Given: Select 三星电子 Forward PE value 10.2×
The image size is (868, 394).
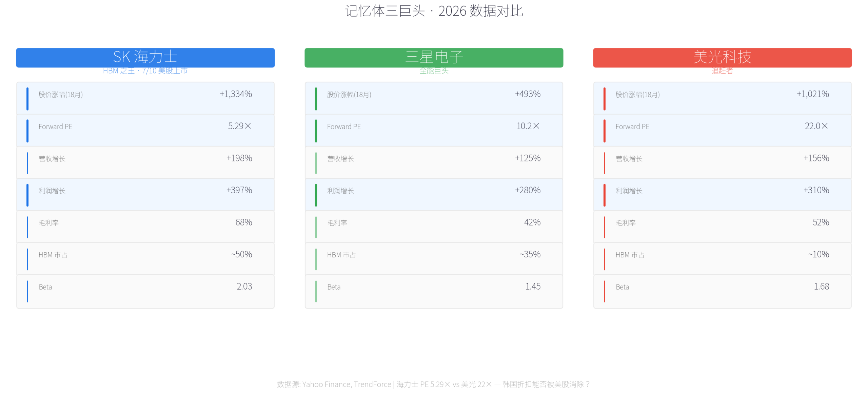Looking at the screenshot, I should click(x=528, y=126).
